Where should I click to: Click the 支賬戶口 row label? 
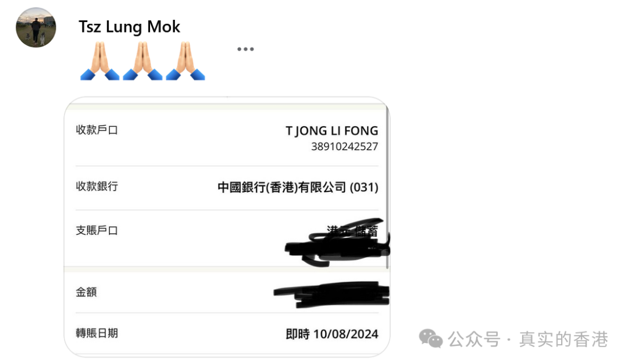click(97, 230)
